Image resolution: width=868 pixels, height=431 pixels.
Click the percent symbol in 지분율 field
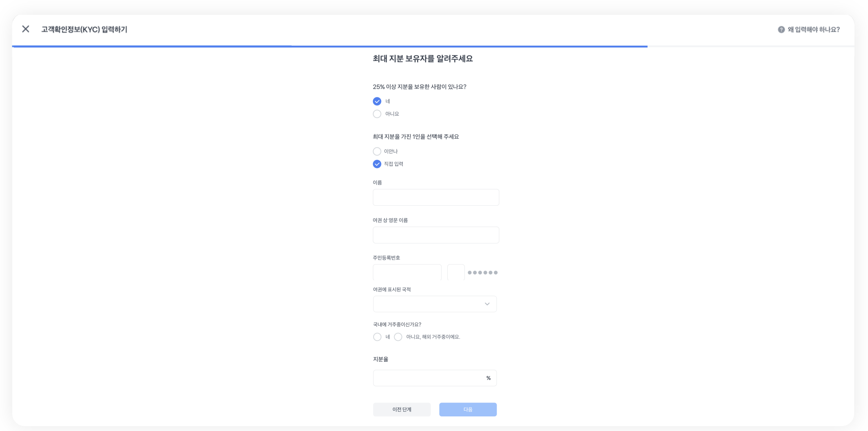tap(488, 378)
